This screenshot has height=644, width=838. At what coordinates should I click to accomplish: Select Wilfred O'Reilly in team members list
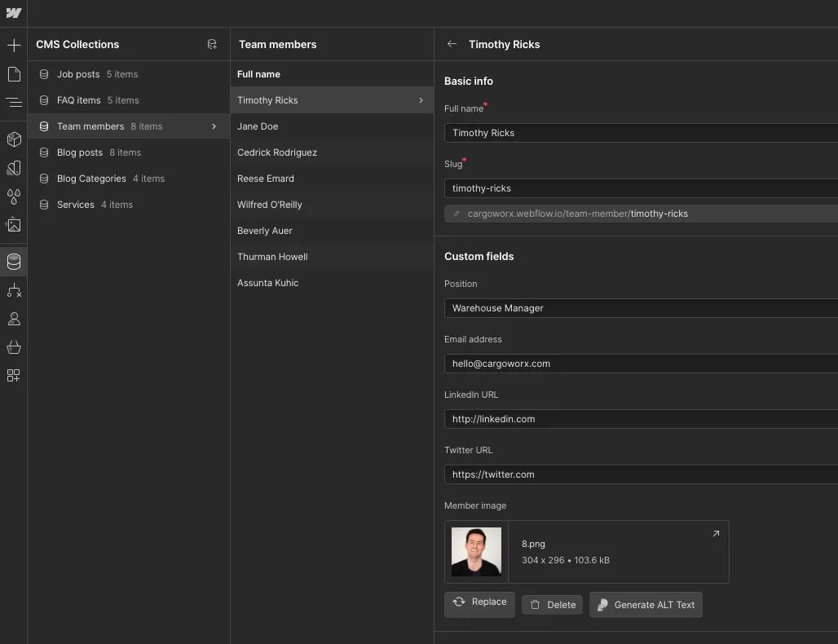332,205
